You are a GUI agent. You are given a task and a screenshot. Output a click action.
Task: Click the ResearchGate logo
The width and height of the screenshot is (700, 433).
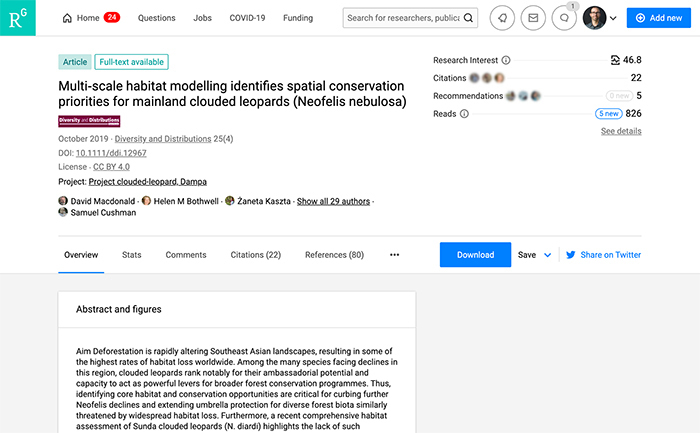(x=17, y=17)
